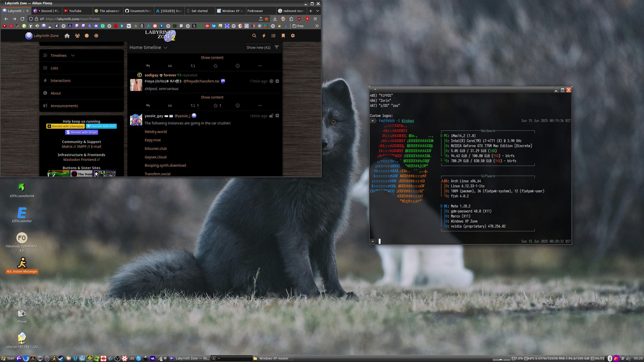This screenshot has width=644, height=362.
Task: Open the search magnifier in site header
Action: [254, 36]
